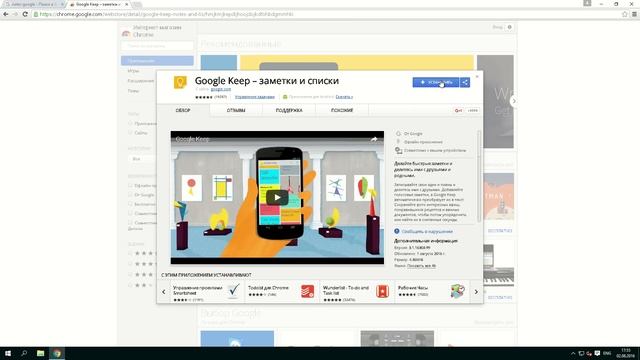Screen dimensions: 640x360
Task: Open the Wunderlist To-do and Task list card
Action: [357, 292]
